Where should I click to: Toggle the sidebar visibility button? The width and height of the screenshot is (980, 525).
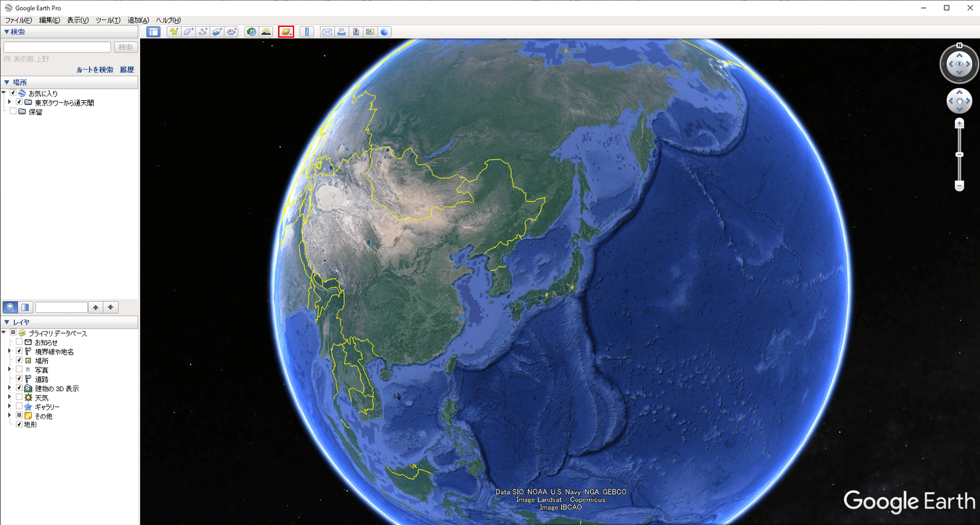click(x=153, y=31)
